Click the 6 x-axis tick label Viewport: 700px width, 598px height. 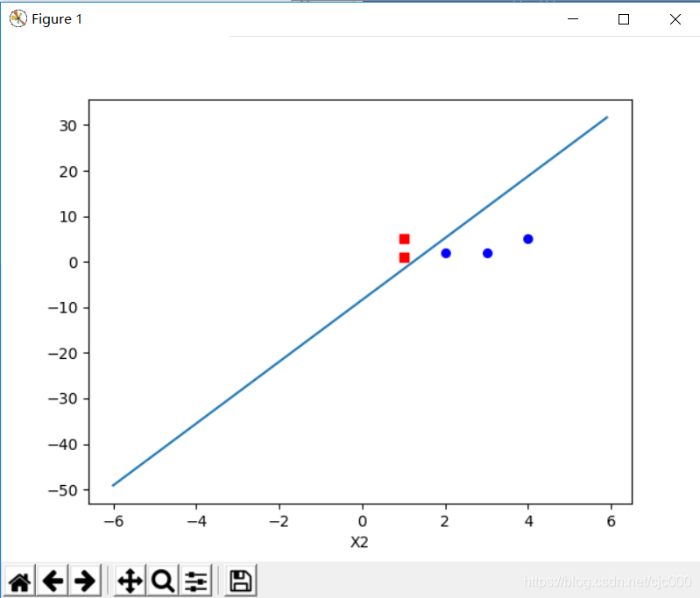tap(612, 521)
